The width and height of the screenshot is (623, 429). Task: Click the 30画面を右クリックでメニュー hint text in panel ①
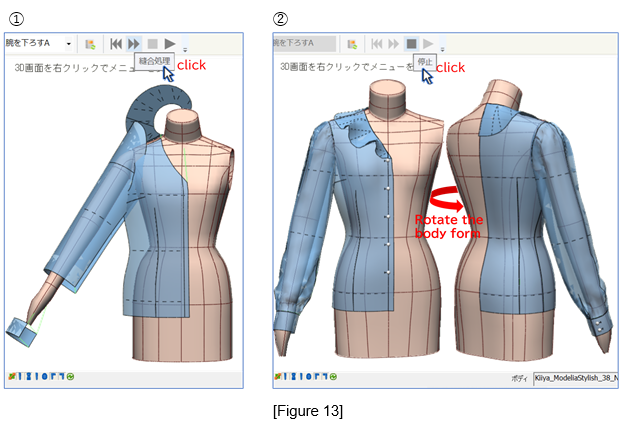click(x=75, y=68)
